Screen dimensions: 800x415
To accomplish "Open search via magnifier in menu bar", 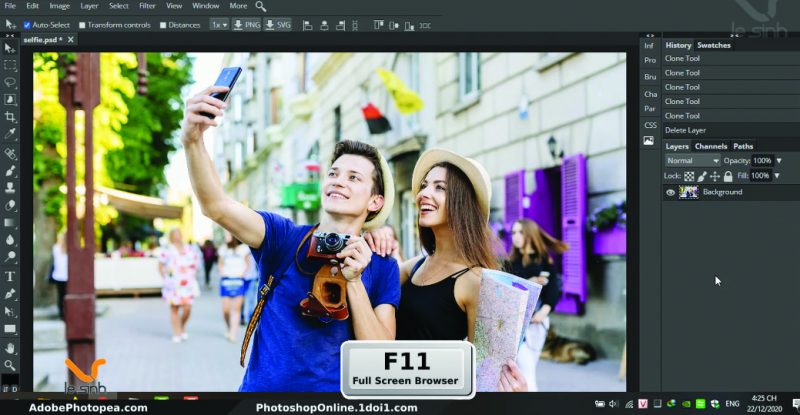I will click(261, 7).
